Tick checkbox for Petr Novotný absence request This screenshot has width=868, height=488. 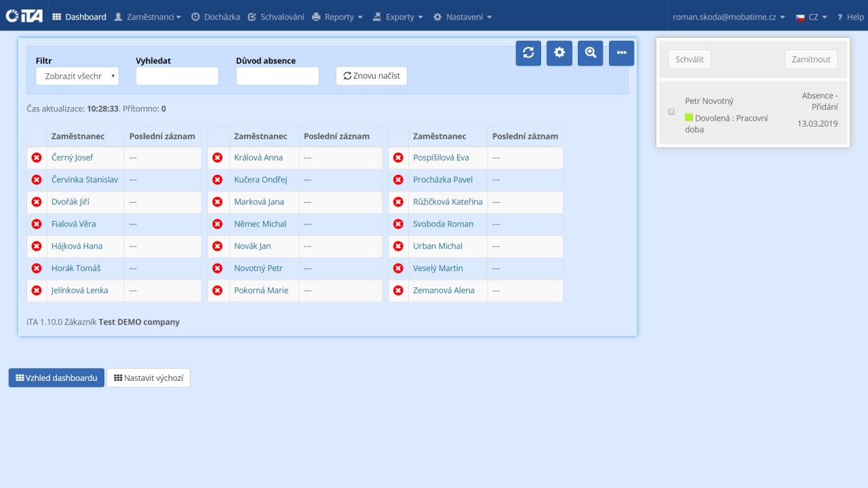click(x=671, y=112)
